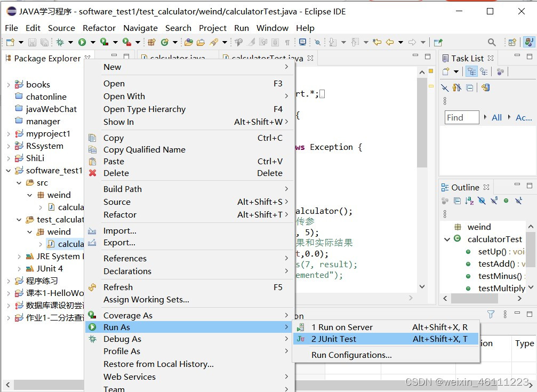Click the New Java Class toolbar icon
537x392 pixels.
tap(165, 42)
